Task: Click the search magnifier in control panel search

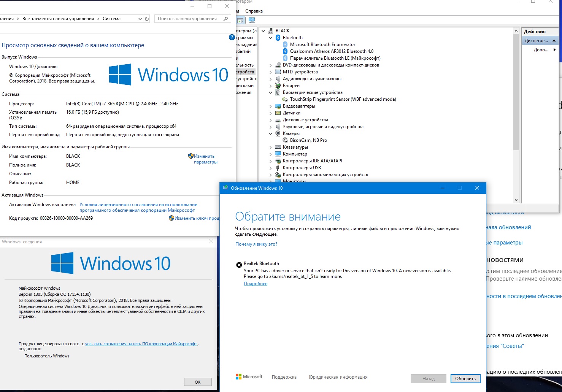Action: pyautogui.click(x=226, y=19)
